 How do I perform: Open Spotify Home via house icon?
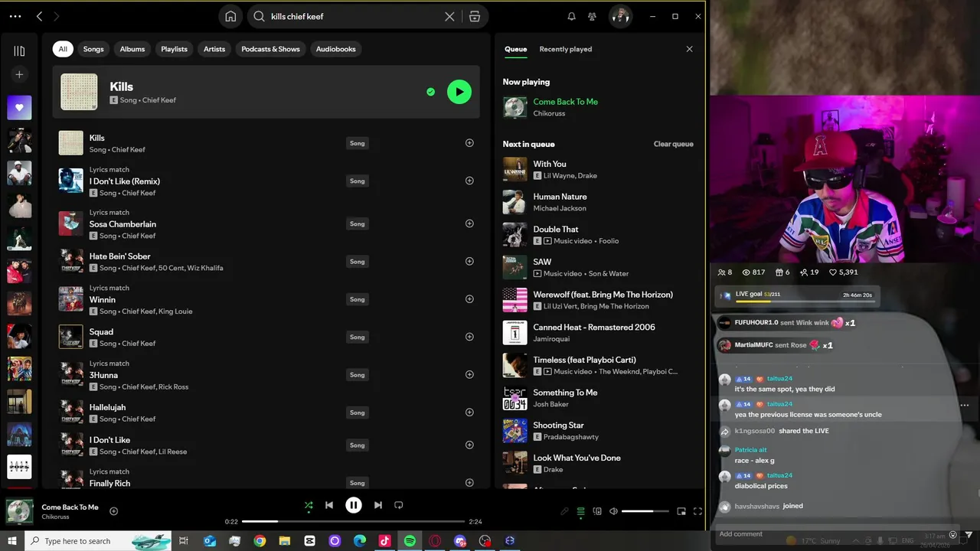(x=230, y=16)
